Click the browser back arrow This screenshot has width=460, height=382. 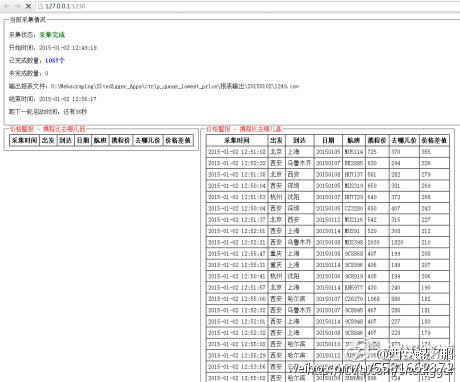[6, 6]
